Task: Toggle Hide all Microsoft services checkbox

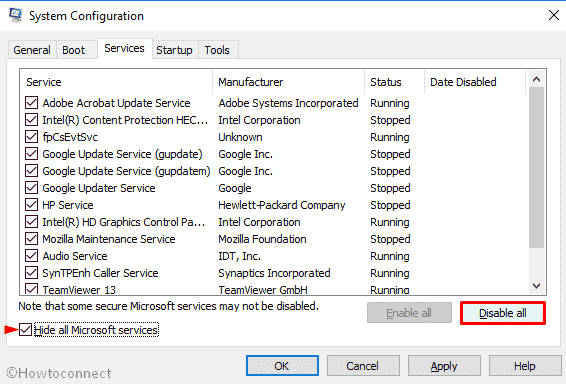Action: tap(25, 330)
